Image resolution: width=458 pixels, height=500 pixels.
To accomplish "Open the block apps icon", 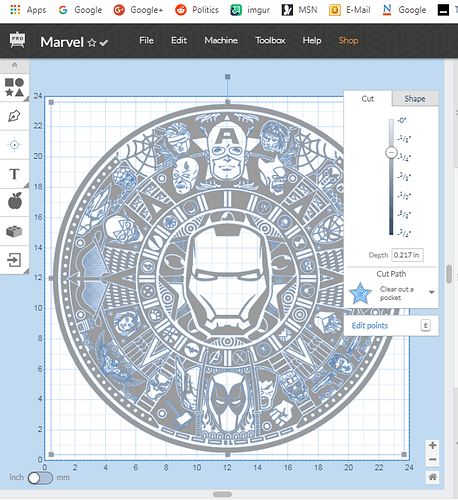I will pos(14,231).
